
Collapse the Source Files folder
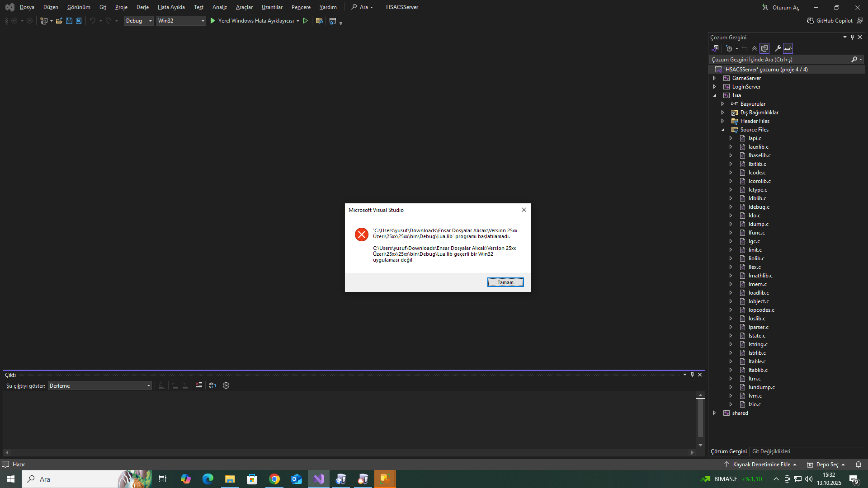(x=723, y=130)
